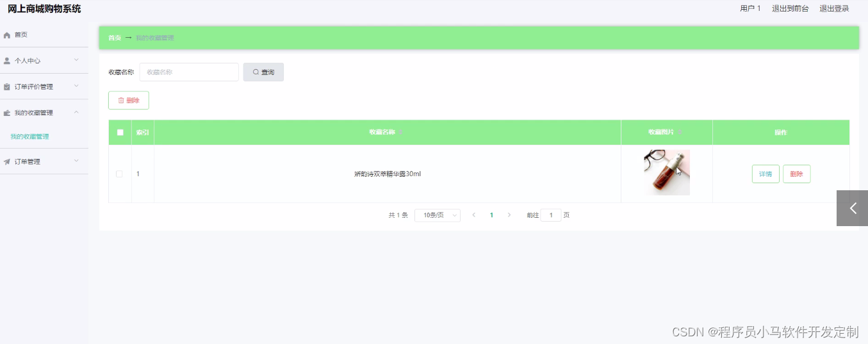Click the clipboard icon beside 订单评价管理
This screenshot has width=868, height=344.
[7, 87]
